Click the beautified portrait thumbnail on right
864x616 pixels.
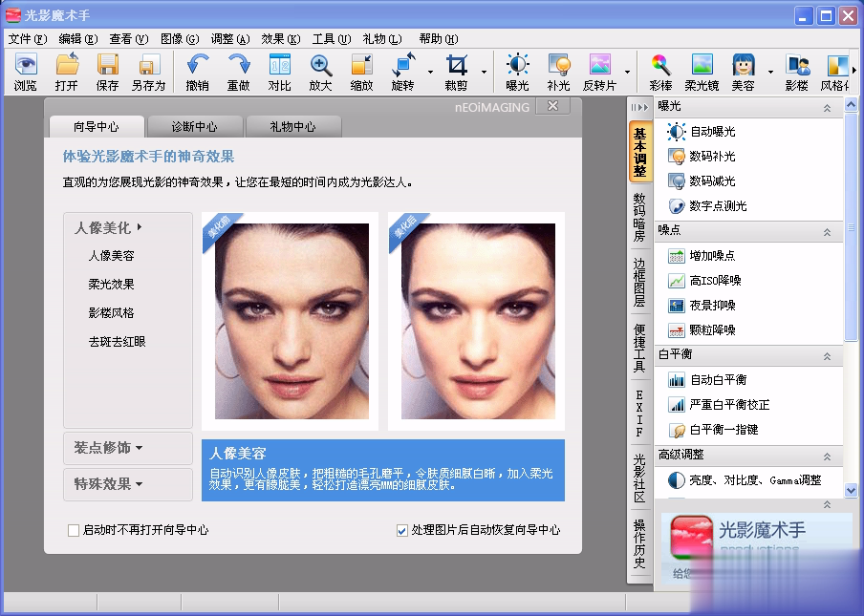pos(476,321)
